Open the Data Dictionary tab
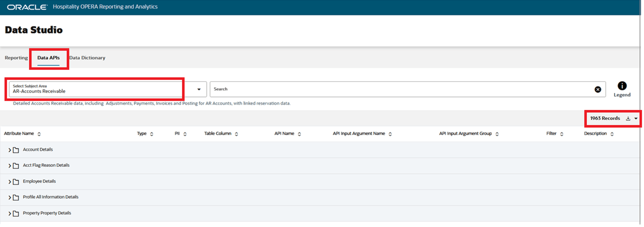 (x=87, y=58)
